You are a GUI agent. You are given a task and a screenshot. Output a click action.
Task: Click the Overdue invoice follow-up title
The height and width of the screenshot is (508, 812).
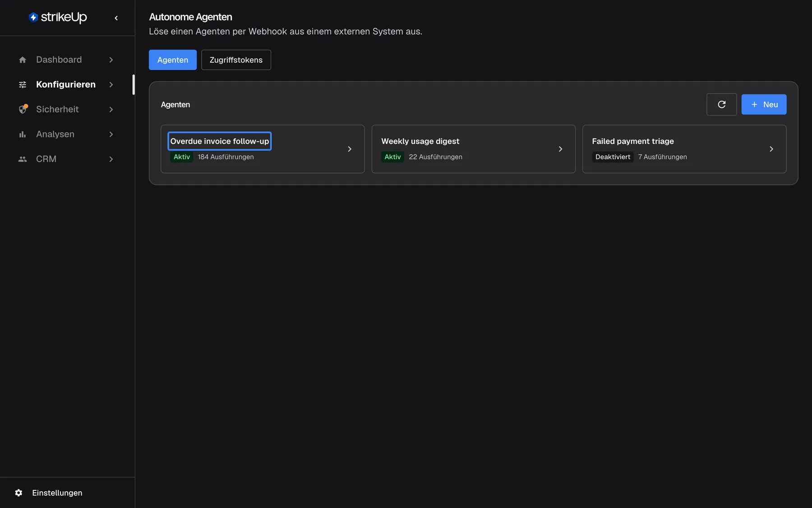[x=220, y=141]
